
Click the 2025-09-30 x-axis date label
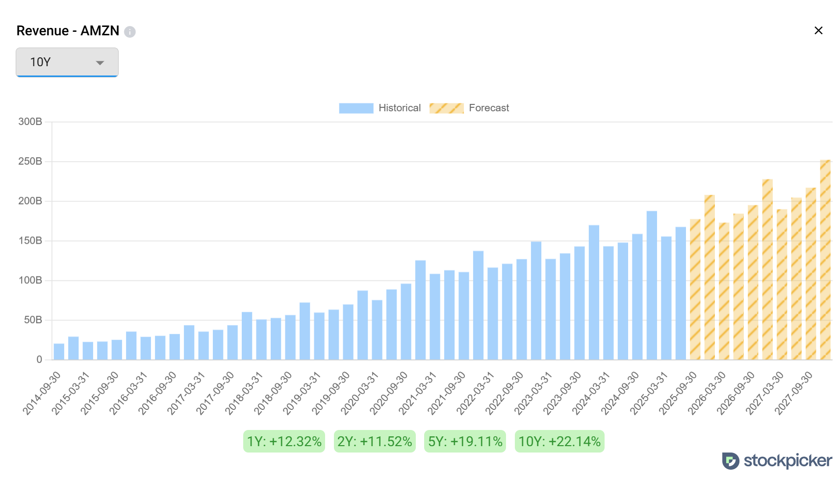pyautogui.click(x=678, y=393)
